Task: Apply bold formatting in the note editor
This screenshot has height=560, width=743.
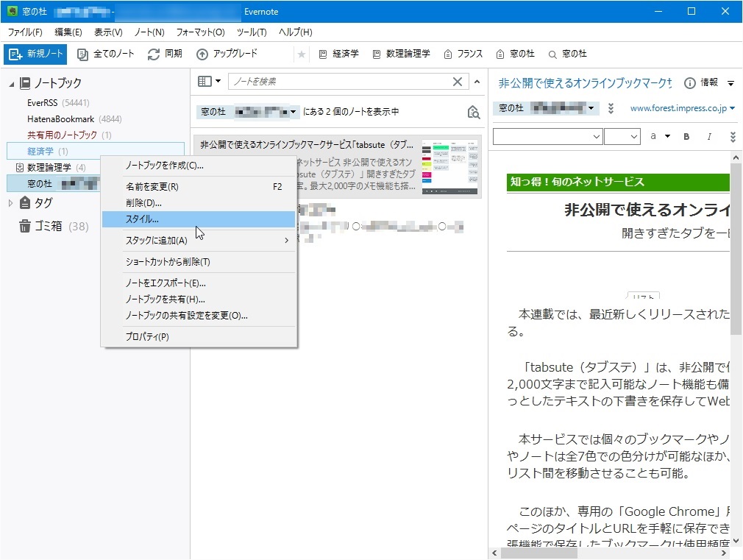Action: click(686, 138)
